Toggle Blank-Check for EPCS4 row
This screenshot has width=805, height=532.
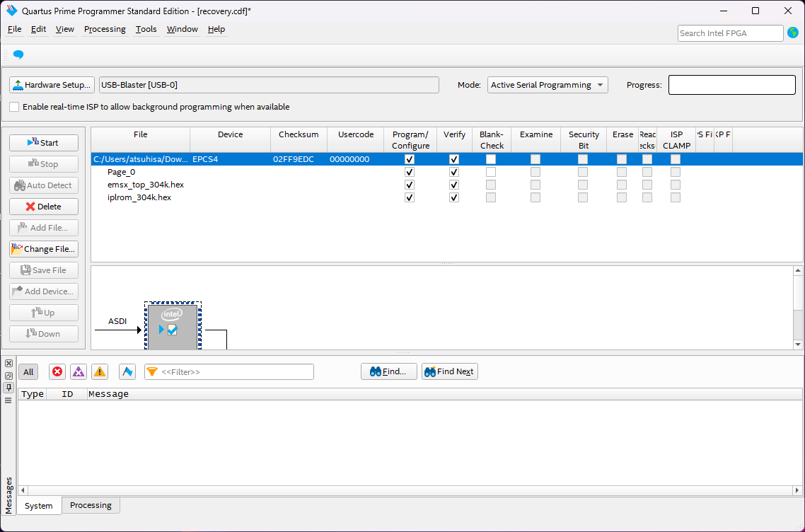point(491,159)
